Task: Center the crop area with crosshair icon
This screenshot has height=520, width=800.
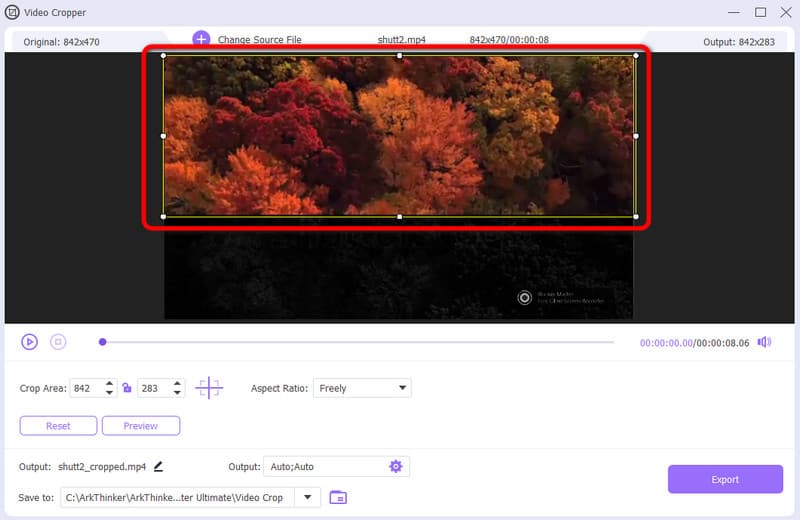Action: pyautogui.click(x=209, y=388)
